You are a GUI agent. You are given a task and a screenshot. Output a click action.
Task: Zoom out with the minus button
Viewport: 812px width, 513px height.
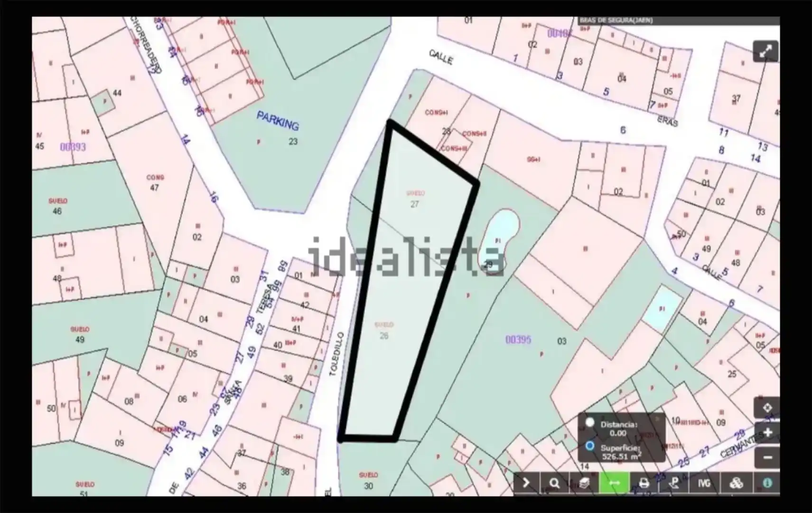pyautogui.click(x=767, y=457)
